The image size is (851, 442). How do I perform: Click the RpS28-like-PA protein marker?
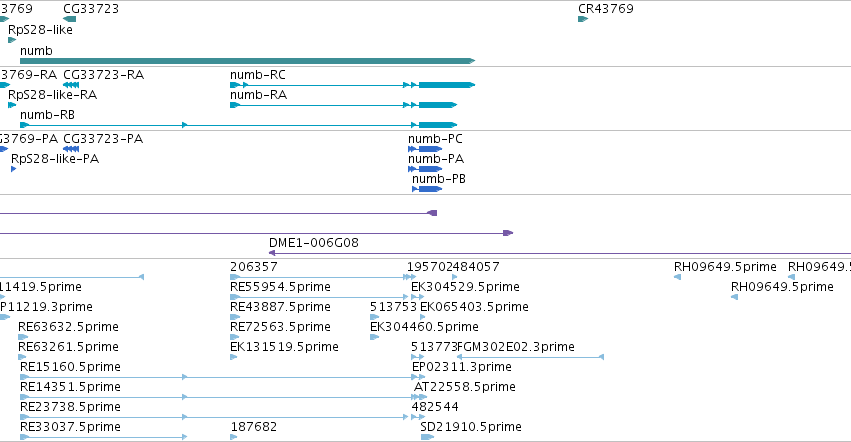tap(14, 169)
